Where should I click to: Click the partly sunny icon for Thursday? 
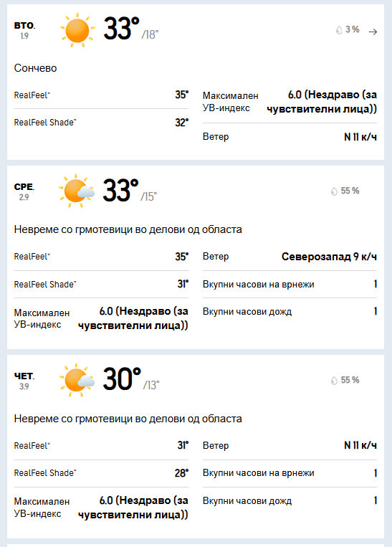pos(77,380)
